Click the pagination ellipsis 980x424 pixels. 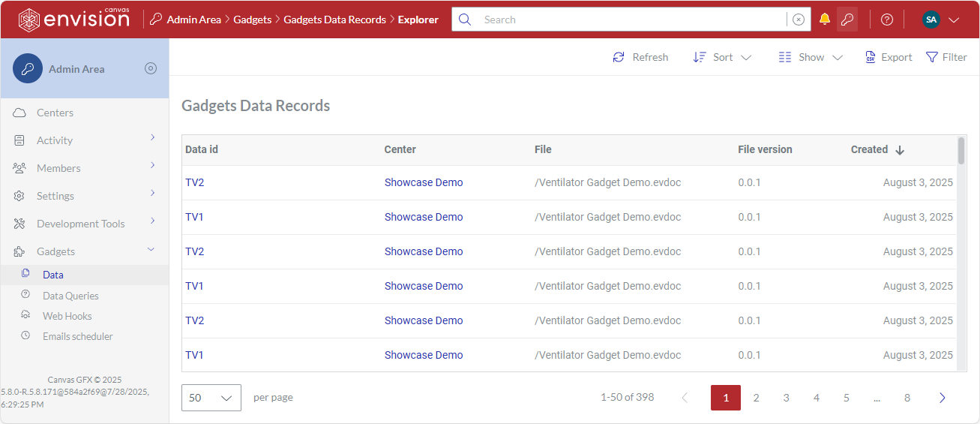tap(877, 398)
